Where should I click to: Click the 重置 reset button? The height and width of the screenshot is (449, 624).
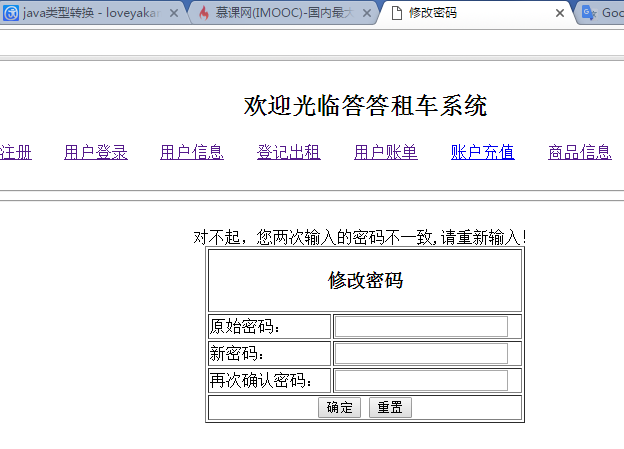(x=390, y=408)
